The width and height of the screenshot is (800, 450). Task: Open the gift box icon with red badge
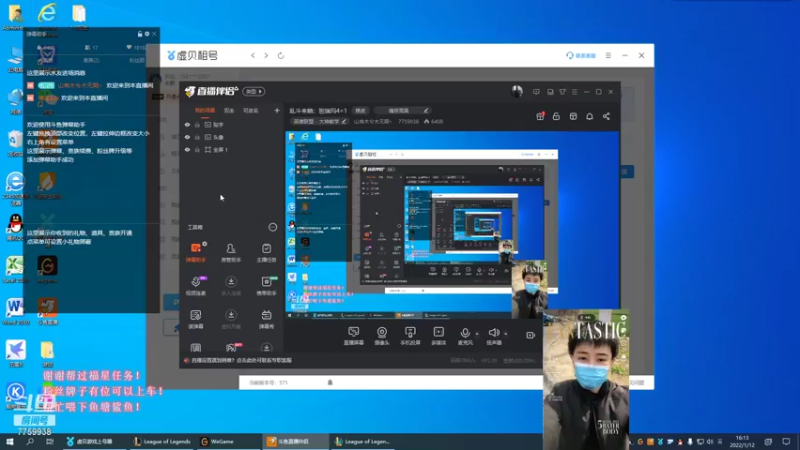tap(540, 116)
